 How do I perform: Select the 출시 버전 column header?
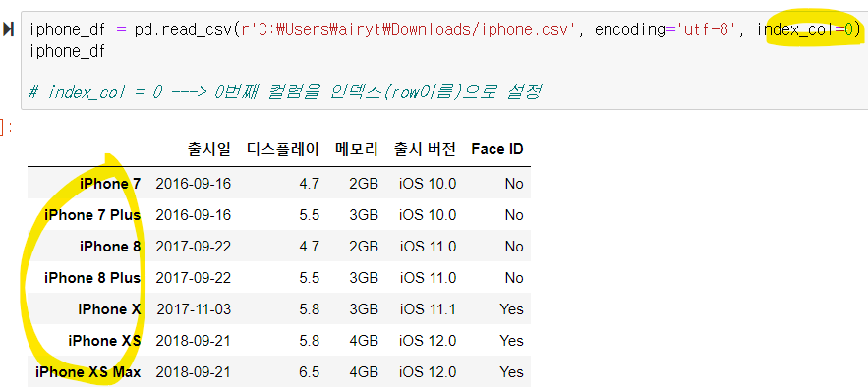click(x=425, y=149)
